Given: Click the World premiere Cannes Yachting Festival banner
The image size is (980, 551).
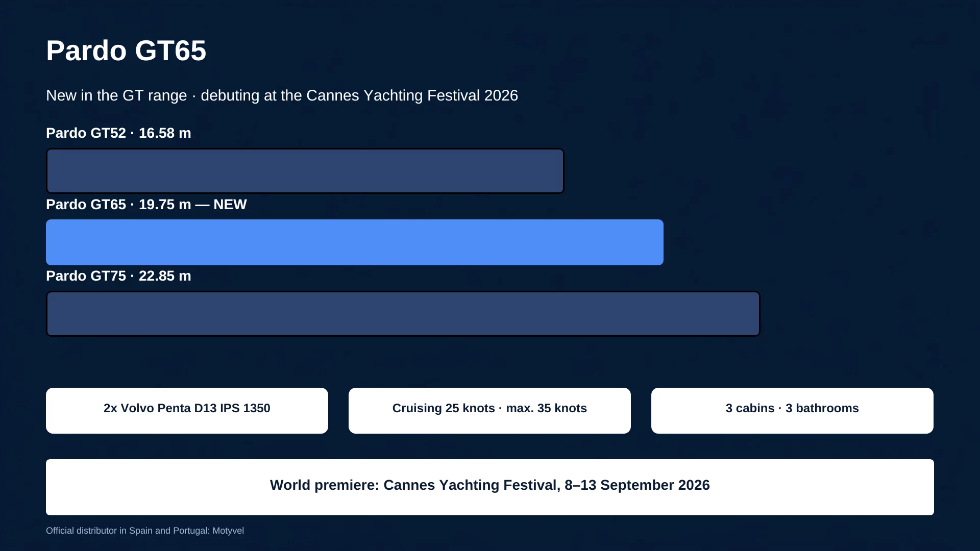Looking at the screenshot, I should (x=490, y=487).
